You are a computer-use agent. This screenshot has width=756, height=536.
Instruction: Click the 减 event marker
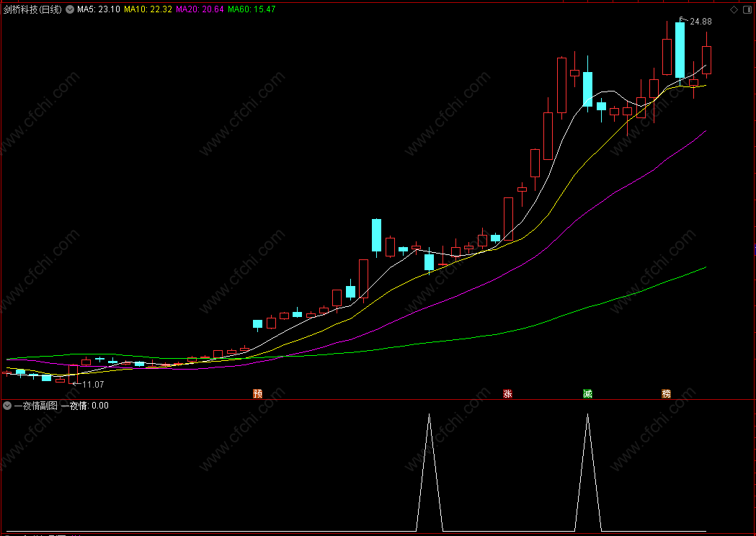pos(587,394)
